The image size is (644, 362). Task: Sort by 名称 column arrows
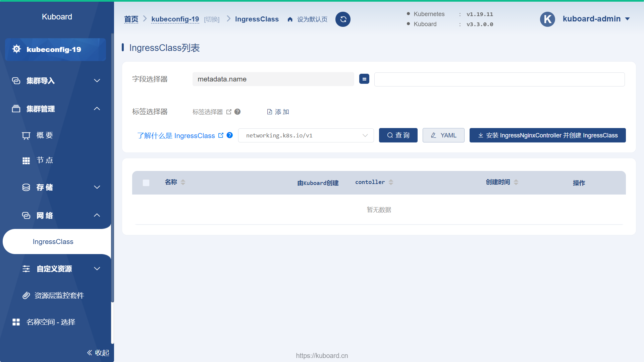click(x=183, y=182)
